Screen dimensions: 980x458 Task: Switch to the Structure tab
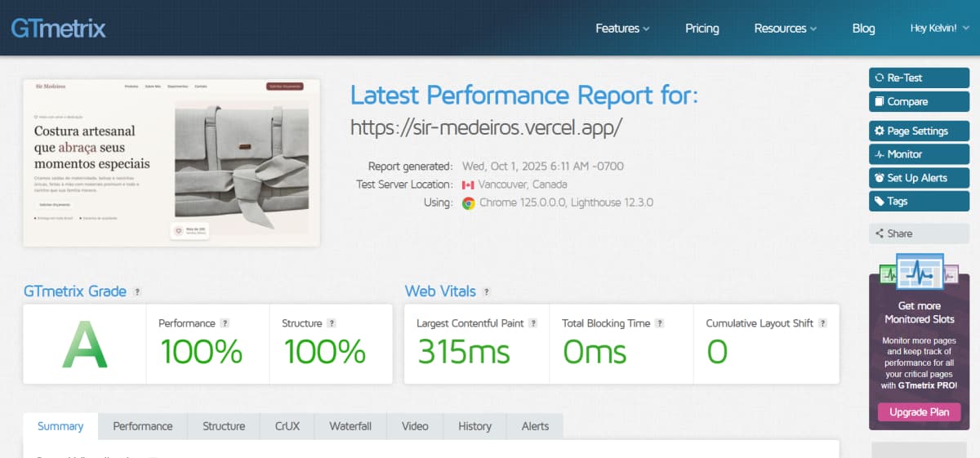(224, 426)
